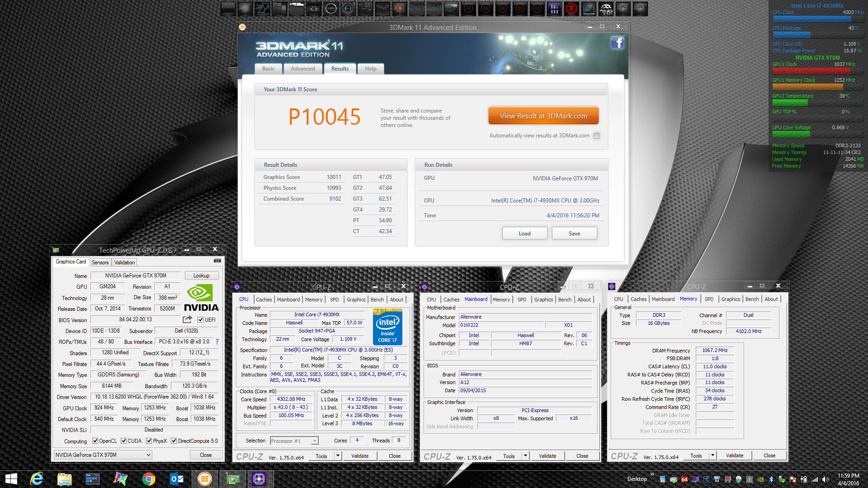
Task: Open CPU-Z icon in the top dock
Action: (x=417, y=8)
